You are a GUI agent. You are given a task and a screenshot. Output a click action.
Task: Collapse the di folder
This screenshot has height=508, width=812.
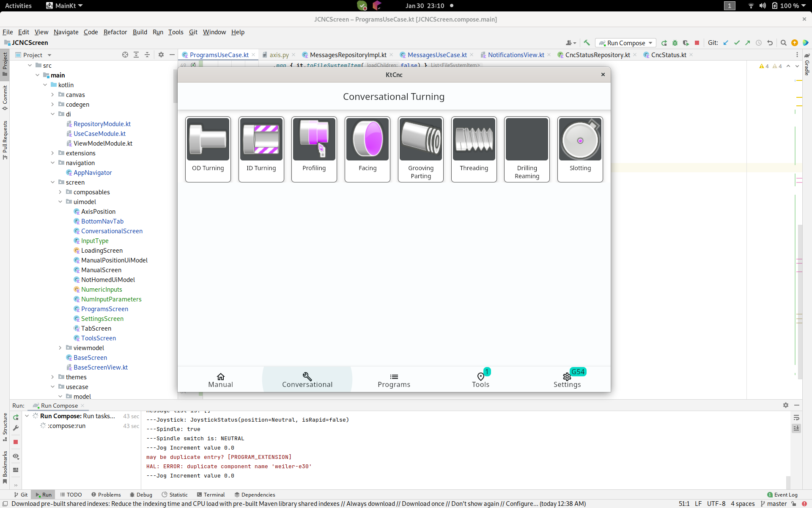click(53, 114)
